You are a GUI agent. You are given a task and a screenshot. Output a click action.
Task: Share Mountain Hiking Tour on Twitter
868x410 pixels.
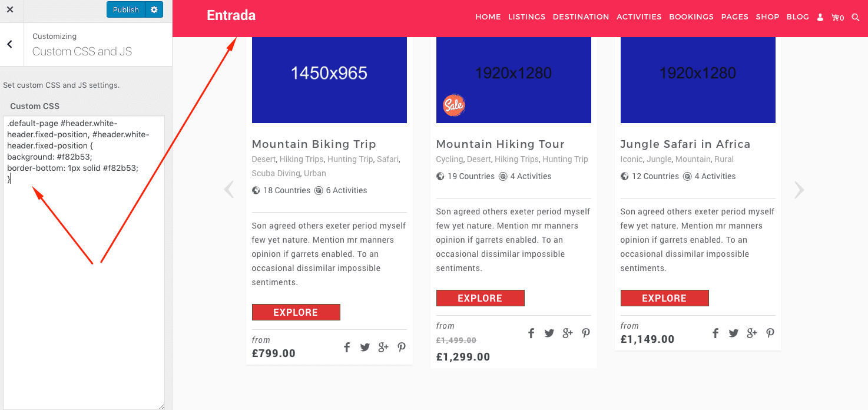(x=549, y=333)
